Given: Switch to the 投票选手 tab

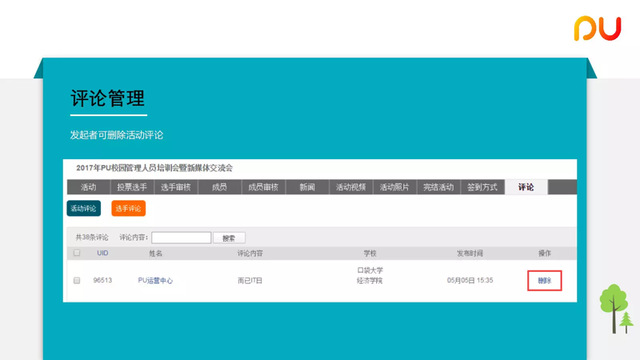Looking at the screenshot, I should pos(132,187).
